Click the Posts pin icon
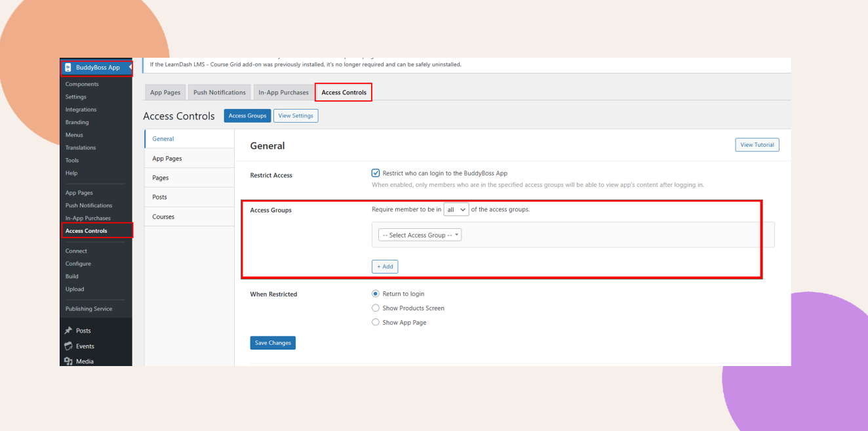Viewport: 868px width, 431px height. (68, 331)
